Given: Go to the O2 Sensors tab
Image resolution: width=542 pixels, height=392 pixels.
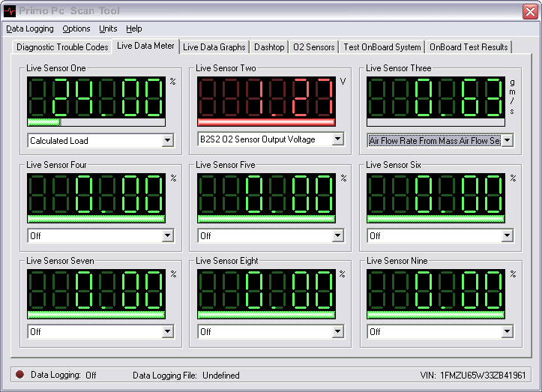Looking at the screenshot, I should [x=314, y=47].
